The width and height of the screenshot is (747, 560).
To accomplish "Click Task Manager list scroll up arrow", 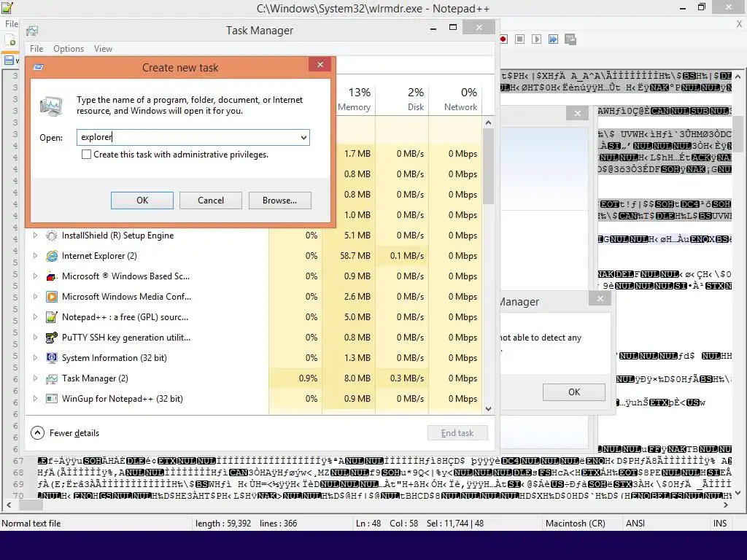I will coord(488,122).
